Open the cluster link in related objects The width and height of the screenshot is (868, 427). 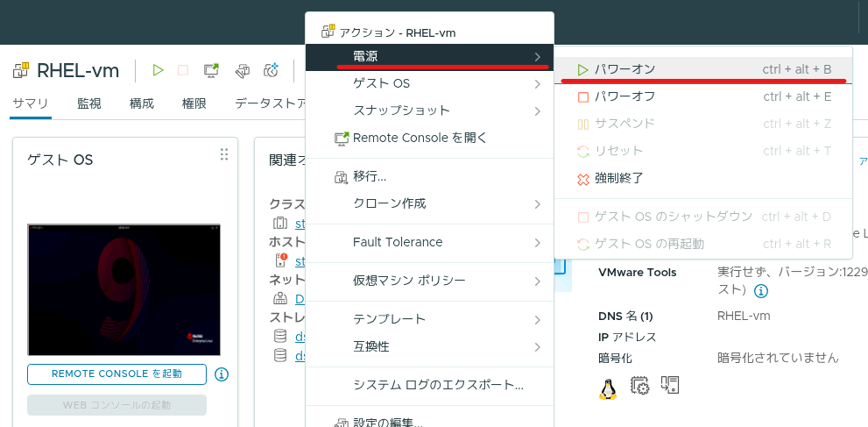click(300, 224)
